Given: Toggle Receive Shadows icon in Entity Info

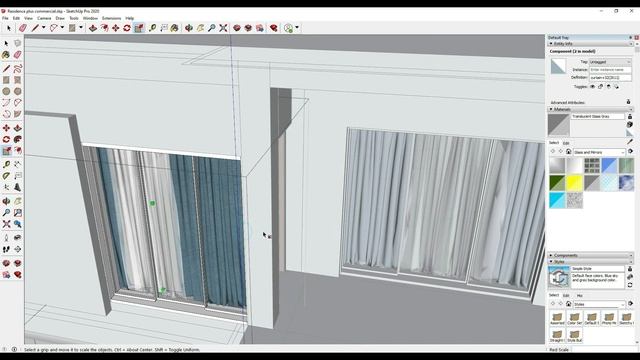Looking at the screenshot, I should tap(608, 87).
